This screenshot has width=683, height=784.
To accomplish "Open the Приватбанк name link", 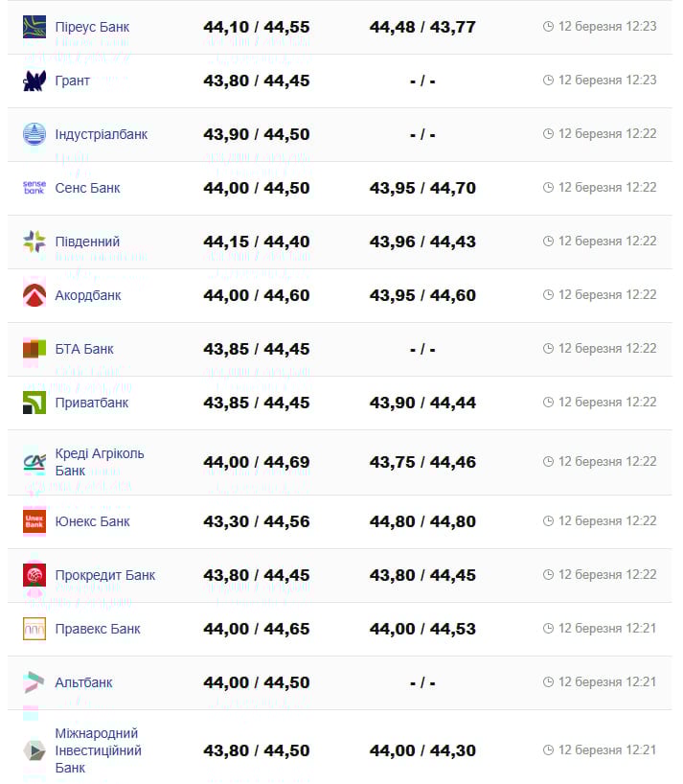I will tap(92, 403).
